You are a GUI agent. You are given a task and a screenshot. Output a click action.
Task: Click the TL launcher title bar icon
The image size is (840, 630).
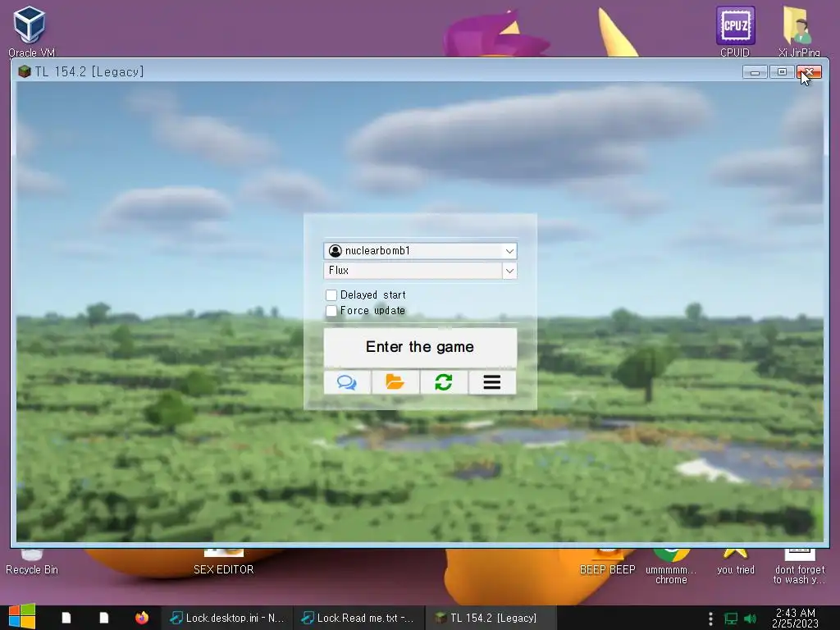coord(24,72)
